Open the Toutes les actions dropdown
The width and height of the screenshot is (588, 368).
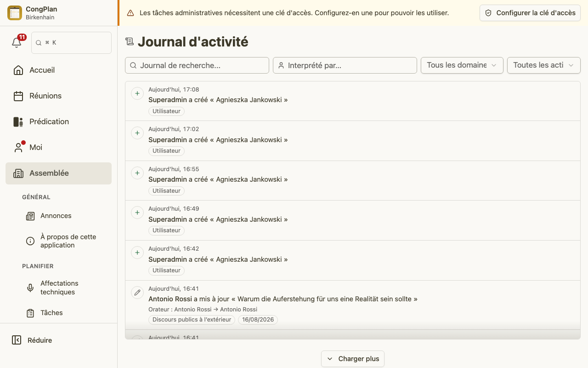[544, 65]
